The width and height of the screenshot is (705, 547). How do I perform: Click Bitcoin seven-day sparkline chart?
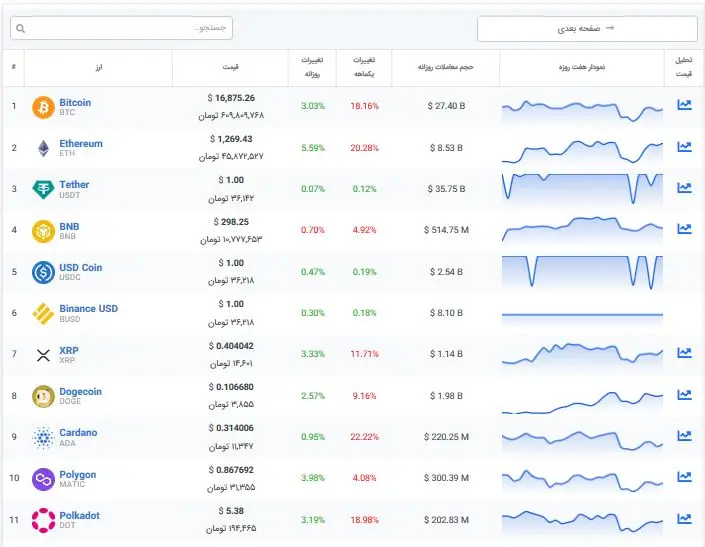pyautogui.click(x=582, y=111)
